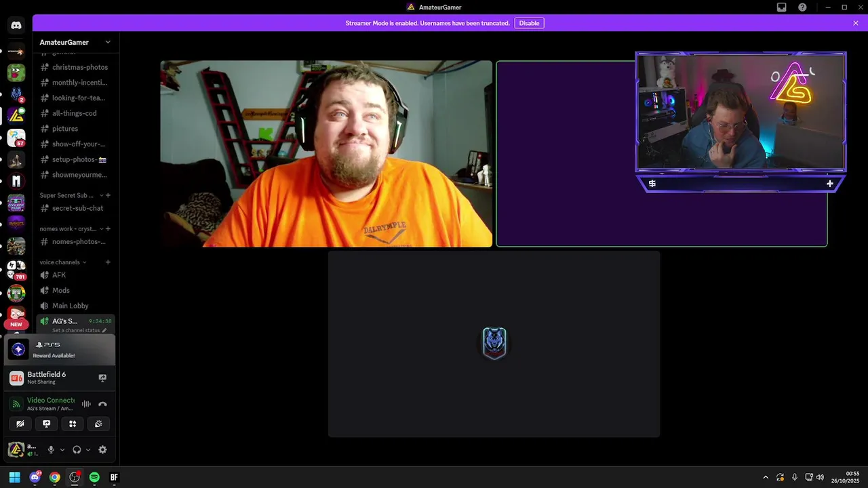
Task: Open noise suppression waveform icon
Action: point(86,404)
